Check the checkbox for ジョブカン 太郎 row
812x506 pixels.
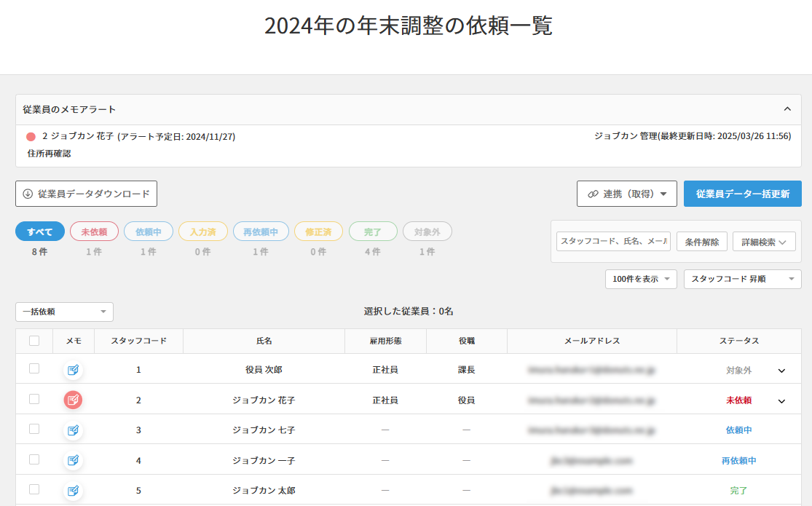[x=34, y=489]
